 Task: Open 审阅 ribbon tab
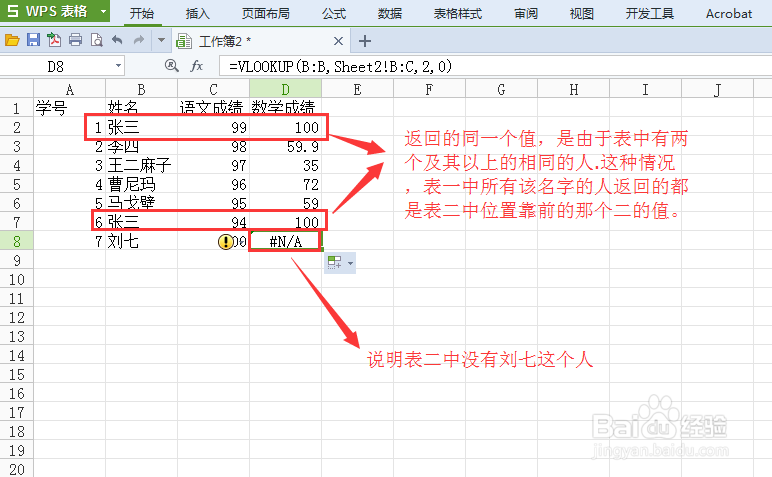pos(526,13)
